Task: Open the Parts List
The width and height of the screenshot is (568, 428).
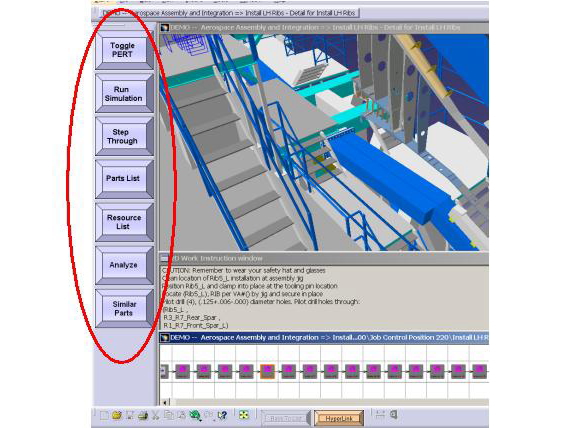Action: click(x=124, y=179)
